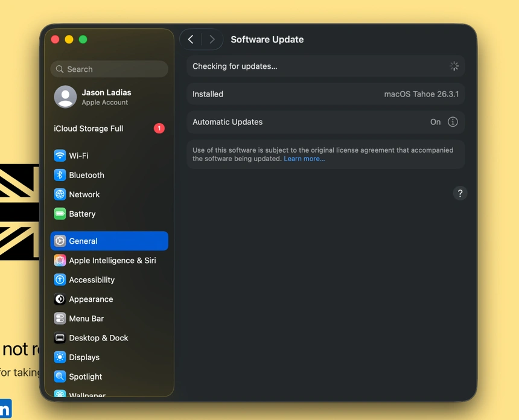The height and width of the screenshot is (420, 519).
Task: Follow the Learn more link
Action: pos(304,159)
